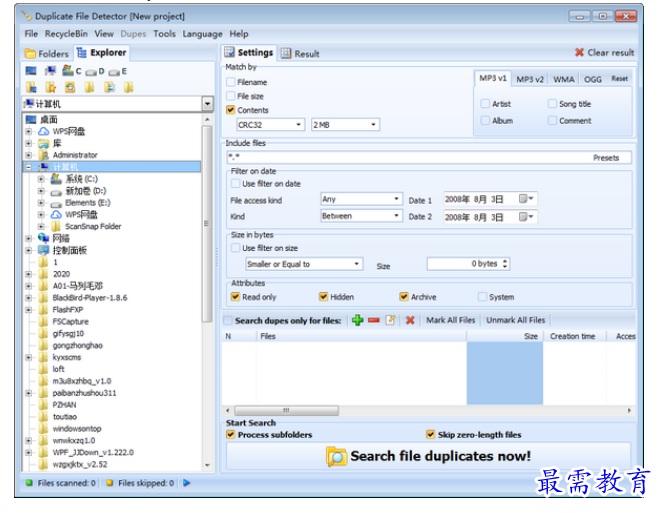Click the 系统 (C:) drive icon in tree
The image size is (659, 513).
tap(56, 179)
